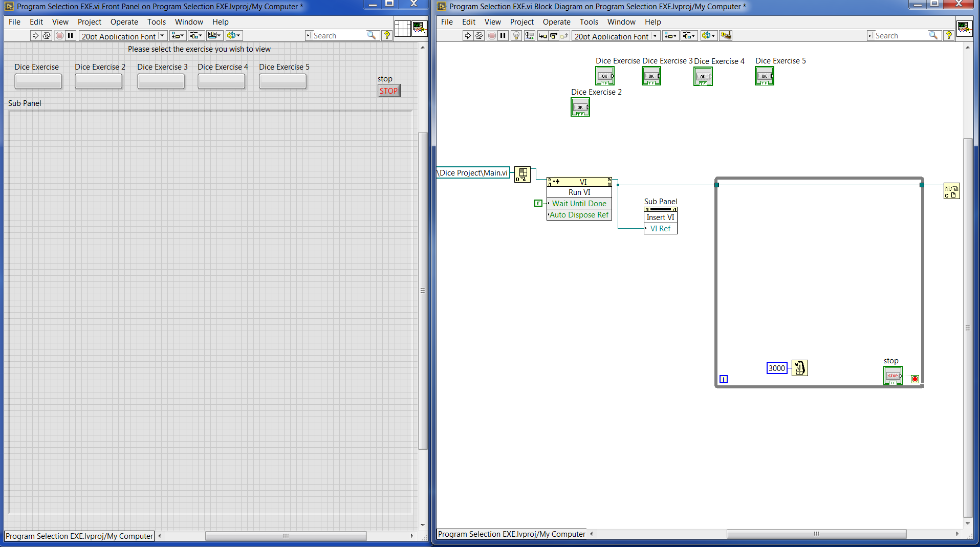Click the red STOP button on Front Panel
The height and width of the screenshot is (547, 980).
click(x=389, y=91)
